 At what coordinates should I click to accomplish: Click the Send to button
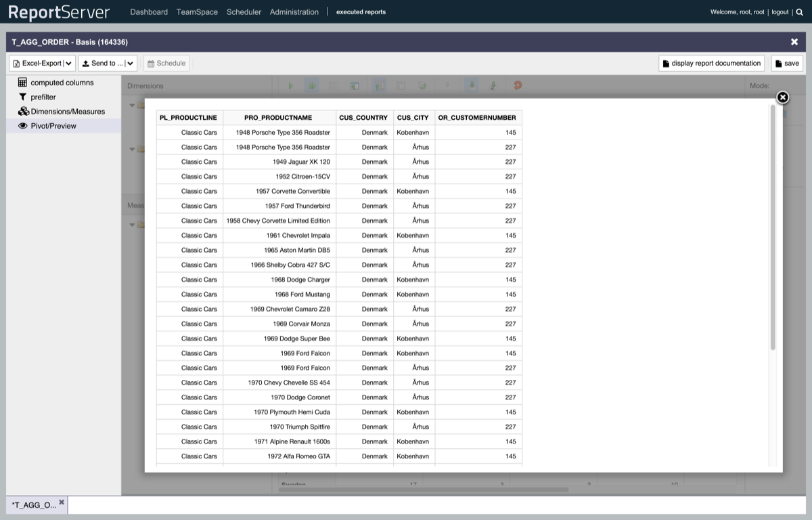[x=102, y=63]
